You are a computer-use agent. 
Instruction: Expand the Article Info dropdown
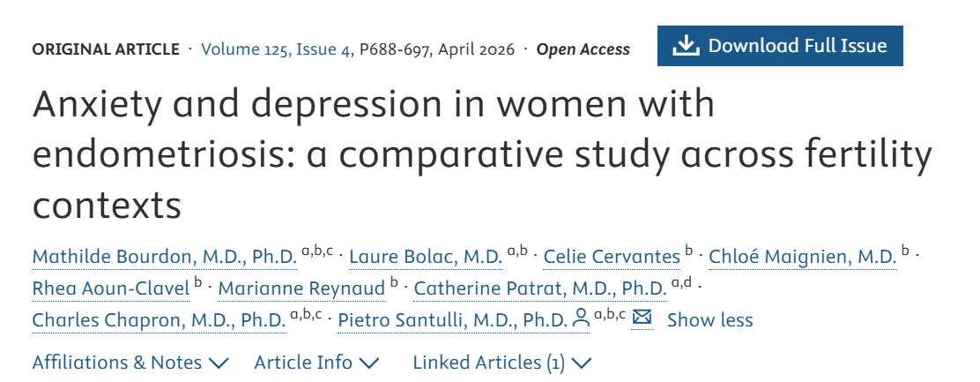[316, 363]
